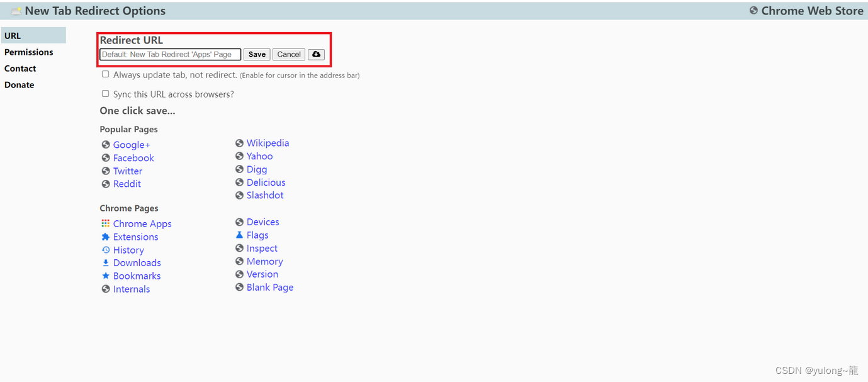The image size is (868, 382).
Task: Cancel the redirect URL edit
Action: click(289, 54)
